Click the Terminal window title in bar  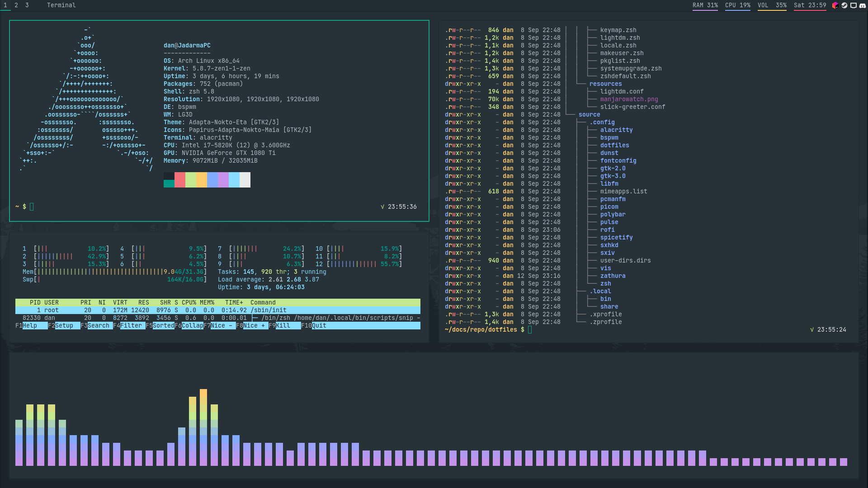(x=61, y=5)
